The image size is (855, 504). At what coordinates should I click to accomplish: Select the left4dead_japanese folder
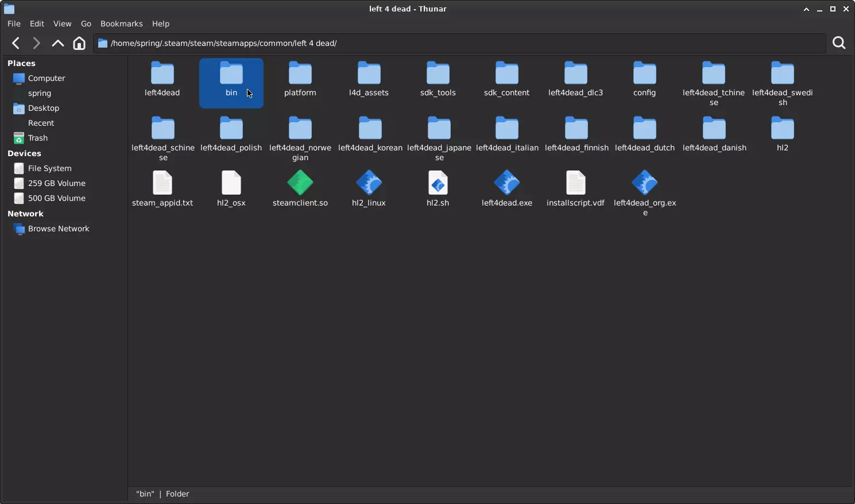(x=439, y=139)
